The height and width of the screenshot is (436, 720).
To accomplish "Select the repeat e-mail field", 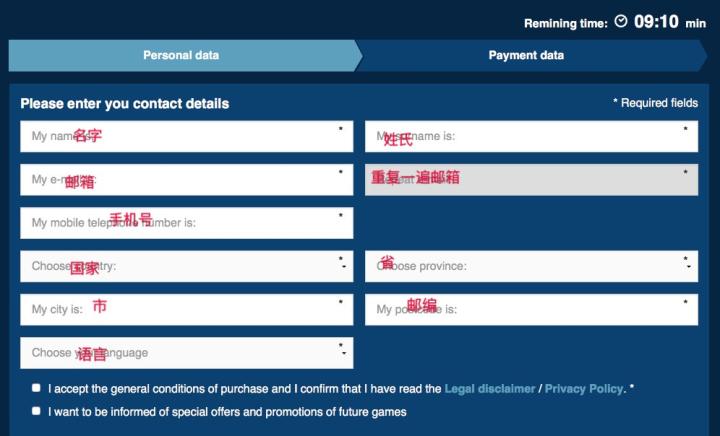I will click(x=531, y=180).
